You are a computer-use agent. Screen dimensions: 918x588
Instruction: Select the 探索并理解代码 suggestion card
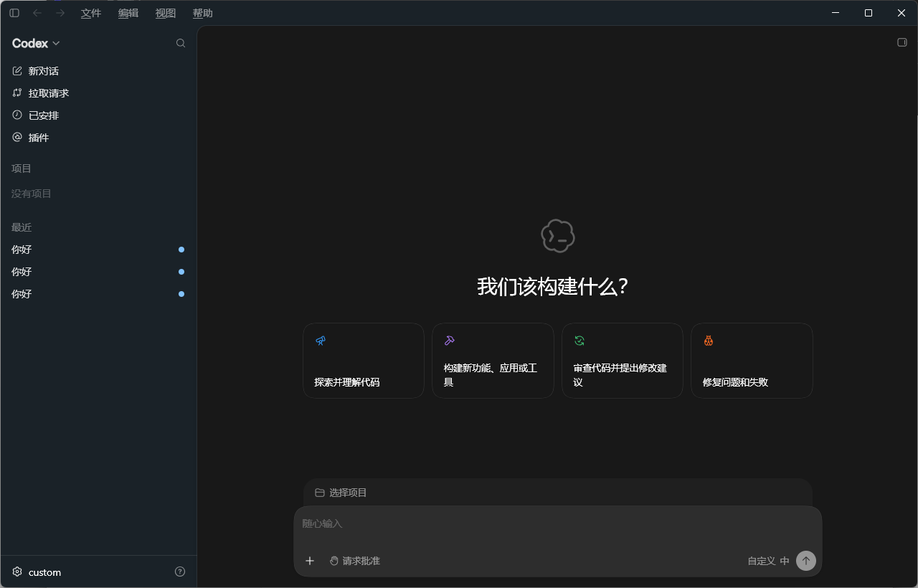364,361
